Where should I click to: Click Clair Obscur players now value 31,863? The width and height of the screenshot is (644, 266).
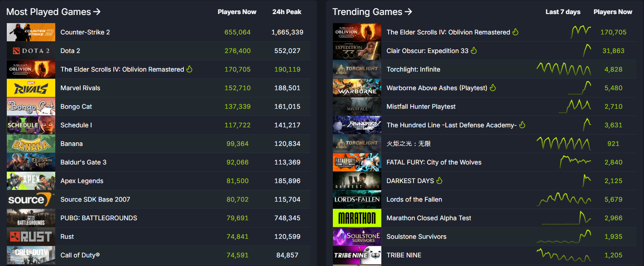pyautogui.click(x=613, y=51)
